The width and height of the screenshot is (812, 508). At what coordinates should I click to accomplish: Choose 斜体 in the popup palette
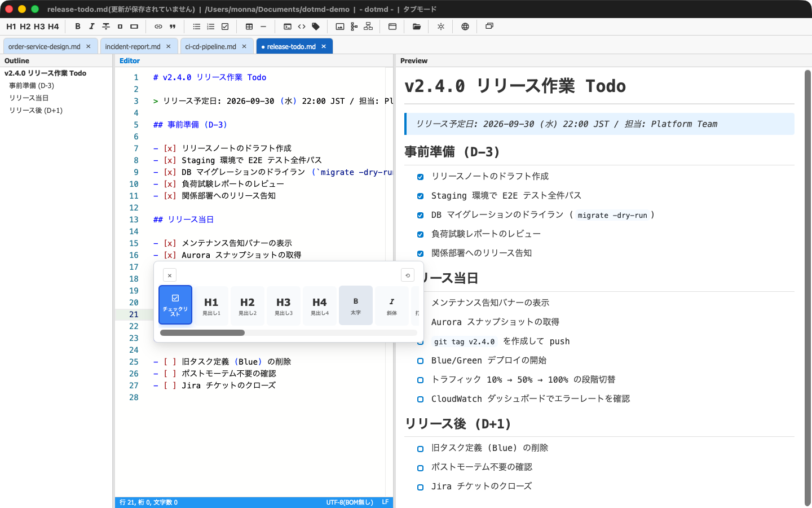392,305
